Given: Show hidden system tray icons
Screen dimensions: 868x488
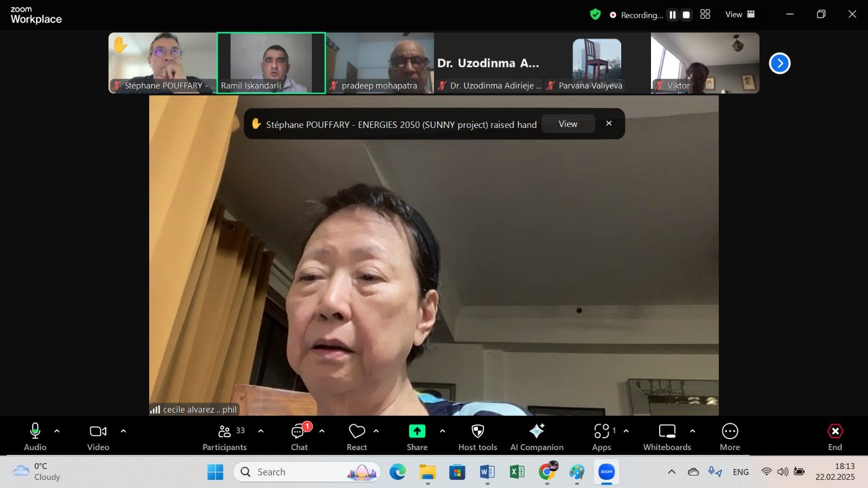Looking at the screenshot, I should [x=672, y=472].
